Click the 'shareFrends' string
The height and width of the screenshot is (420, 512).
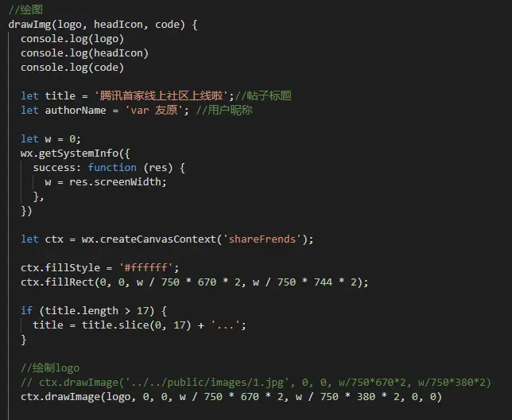pyautogui.click(x=262, y=239)
